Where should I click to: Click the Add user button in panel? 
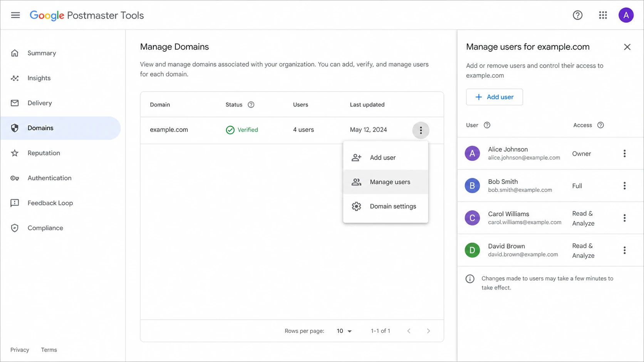tap(494, 97)
